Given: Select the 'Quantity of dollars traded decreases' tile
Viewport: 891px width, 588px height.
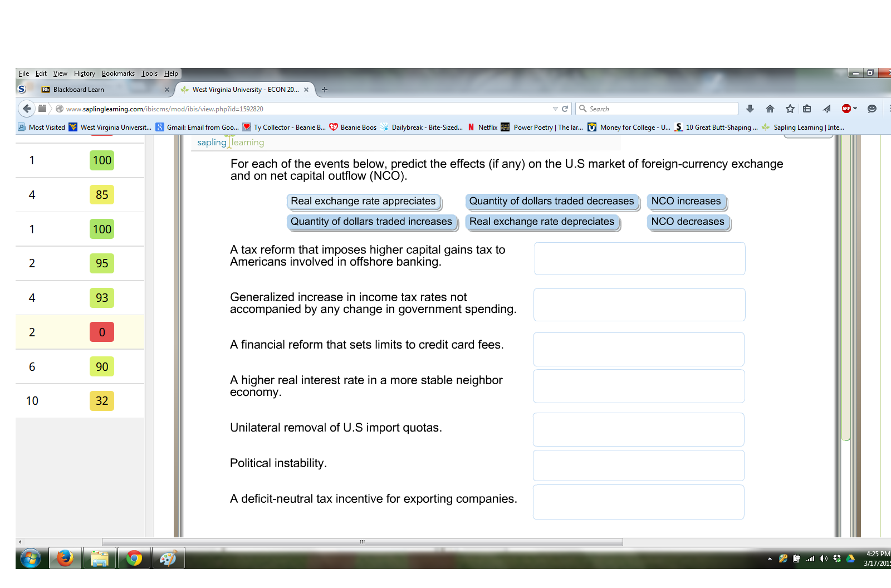Looking at the screenshot, I should (552, 201).
